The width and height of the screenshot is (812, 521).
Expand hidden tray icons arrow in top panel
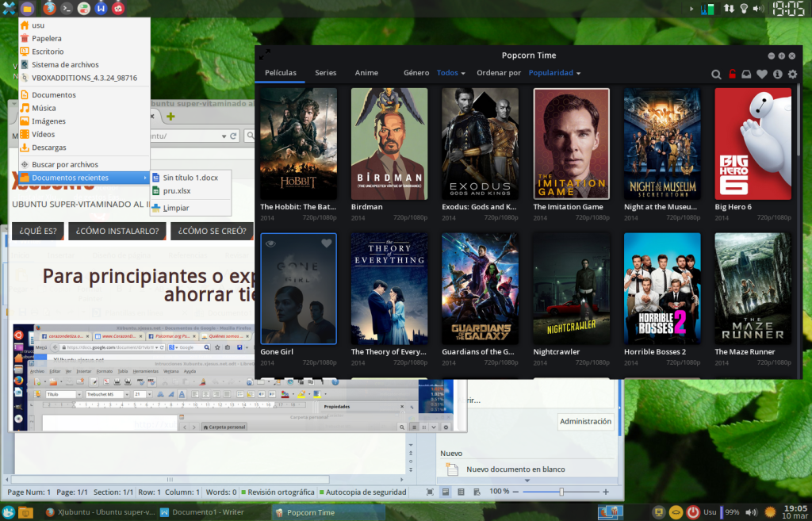pos(691,8)
